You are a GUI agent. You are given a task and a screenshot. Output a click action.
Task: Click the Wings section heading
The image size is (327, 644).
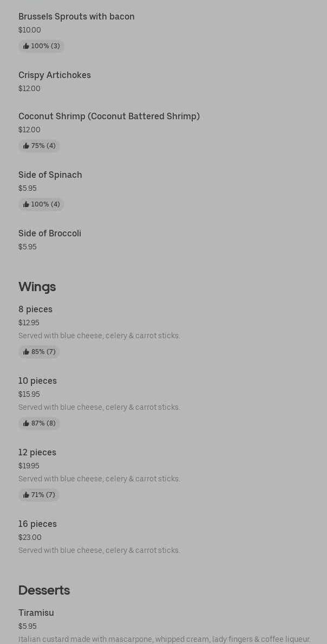point(37,287)
